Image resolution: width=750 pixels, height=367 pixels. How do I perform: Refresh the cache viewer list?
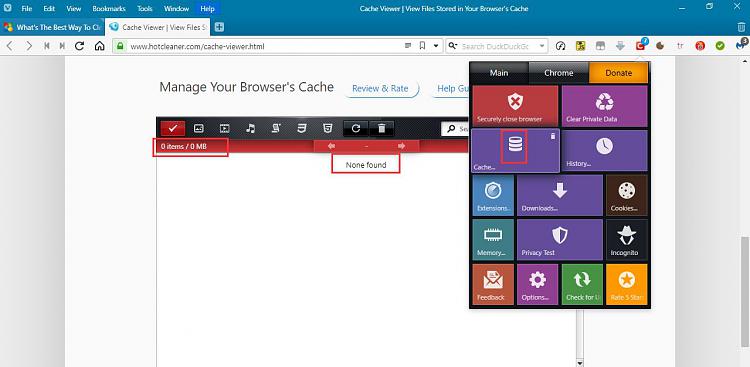[355, 128]
